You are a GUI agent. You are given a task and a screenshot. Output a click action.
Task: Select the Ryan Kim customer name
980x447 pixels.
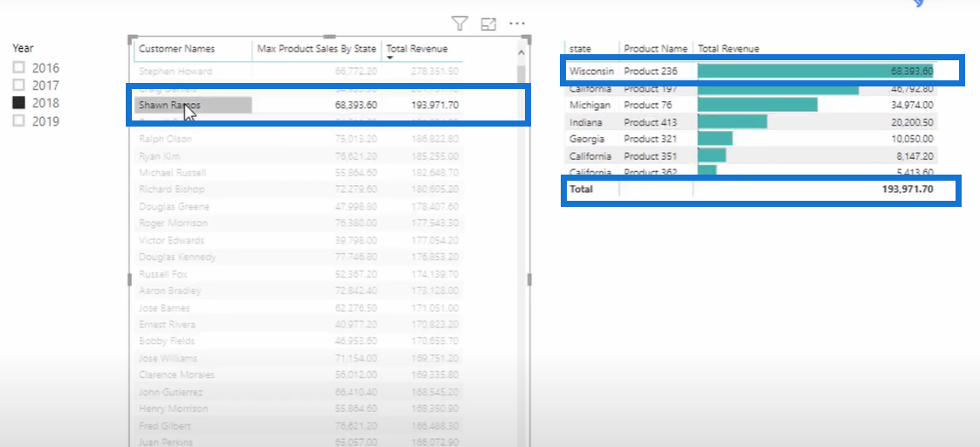pos(161,155)
